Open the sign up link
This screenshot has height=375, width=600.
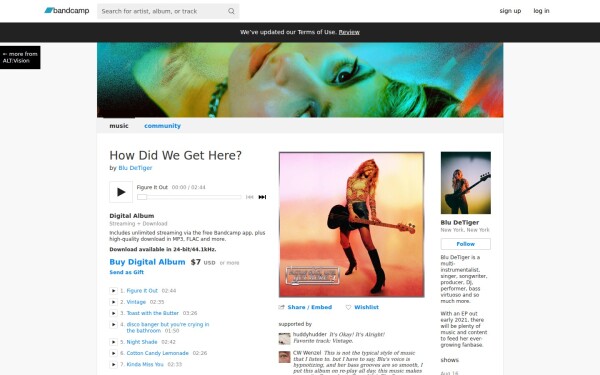(x=510, y=11)
